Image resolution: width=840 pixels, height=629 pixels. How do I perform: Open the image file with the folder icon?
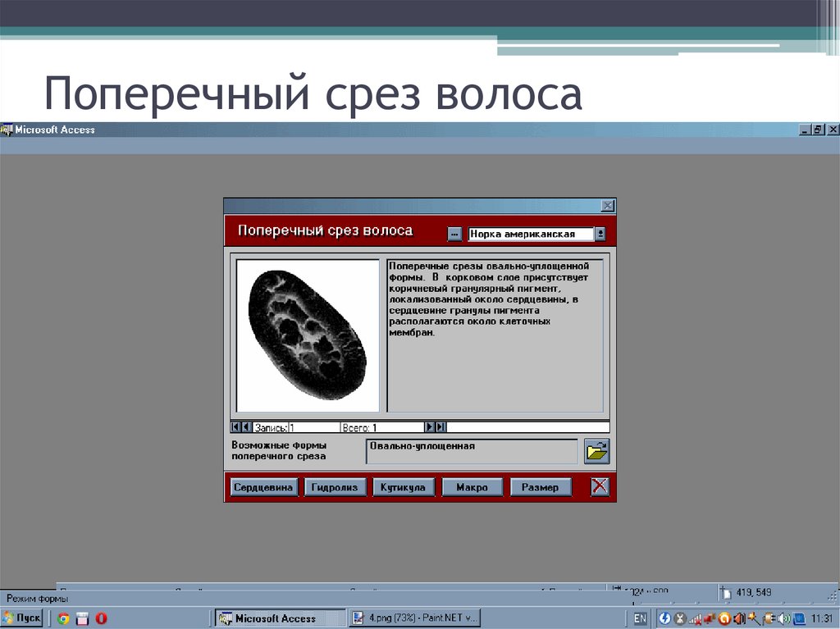coord(596,450)
